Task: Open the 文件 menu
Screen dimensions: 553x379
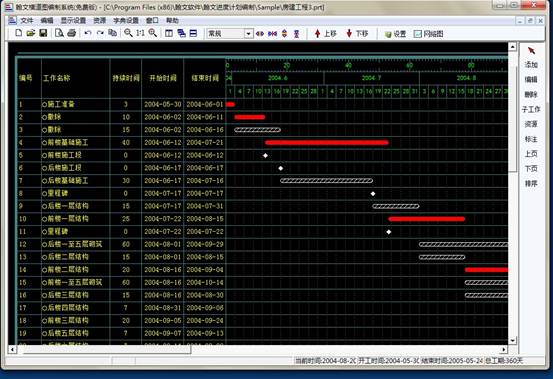Action: coord(27,20)
